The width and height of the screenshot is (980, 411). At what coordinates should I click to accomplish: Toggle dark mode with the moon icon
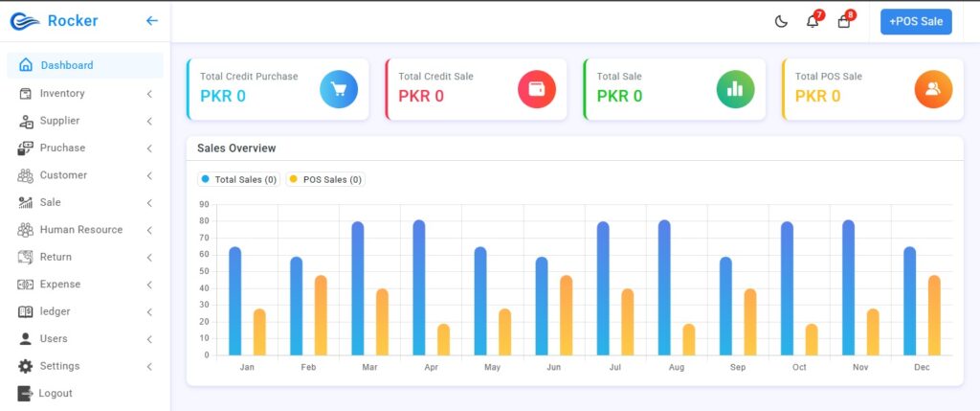point(781,22)
